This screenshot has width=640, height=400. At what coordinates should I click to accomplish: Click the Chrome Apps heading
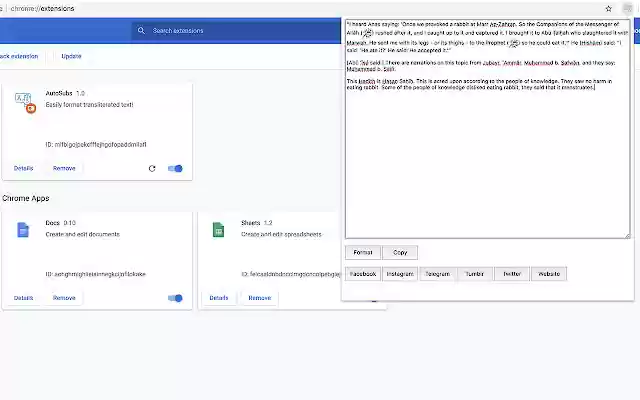[x=26, y=198]
